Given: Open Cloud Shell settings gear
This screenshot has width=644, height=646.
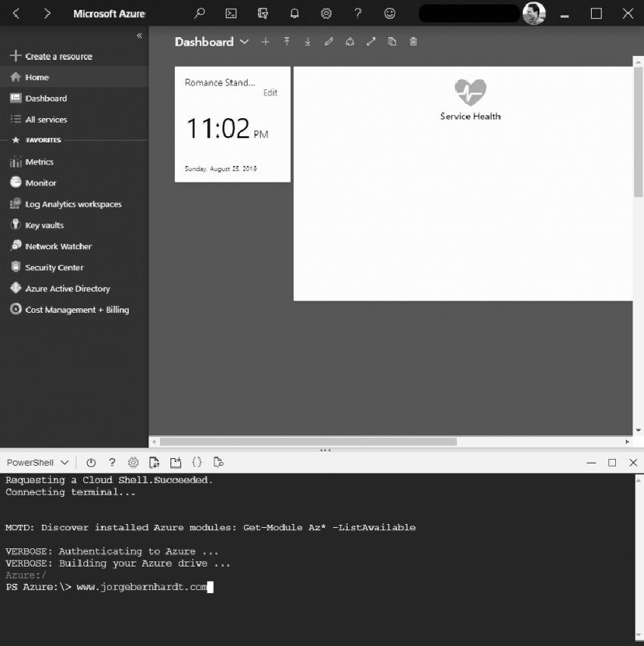Looking at the screenshot, I should tap(133, 462).
